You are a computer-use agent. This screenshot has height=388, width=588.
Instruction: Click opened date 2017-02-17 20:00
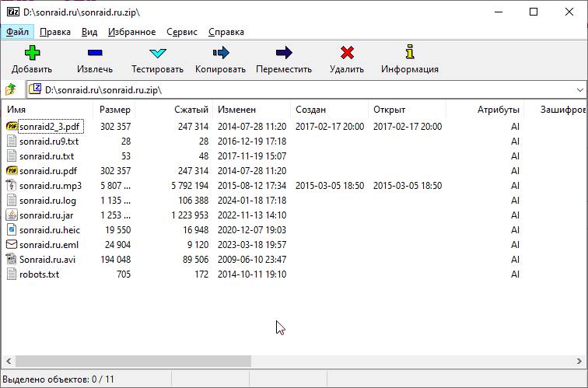point(408,127)
